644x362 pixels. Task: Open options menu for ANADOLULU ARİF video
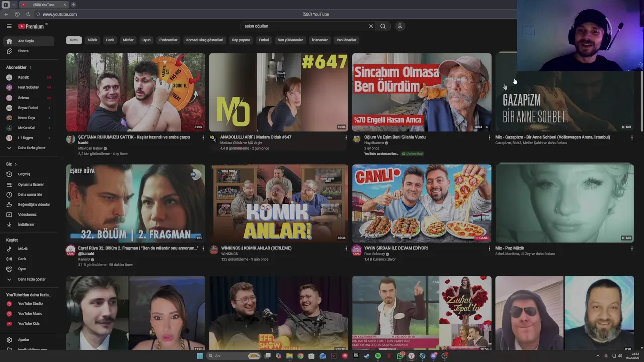click(346, 137)
